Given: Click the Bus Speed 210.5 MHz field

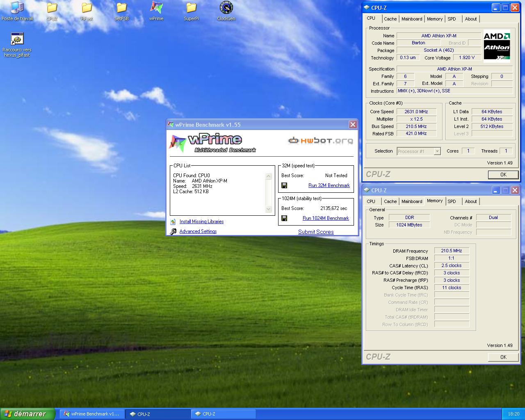Looking at the screenshot, I should (x=416, y=126).
